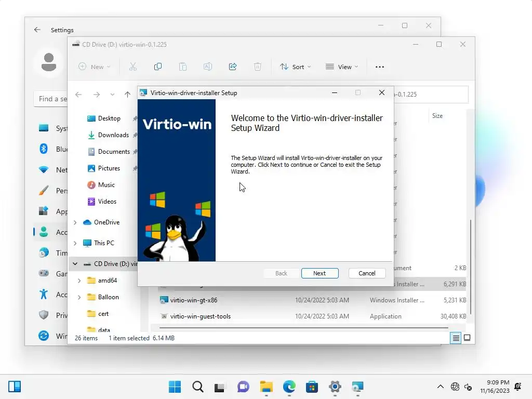Open Accessibility icon in Settings sidebar
Viewport: 532px width, 399px height.
[44, 294]
